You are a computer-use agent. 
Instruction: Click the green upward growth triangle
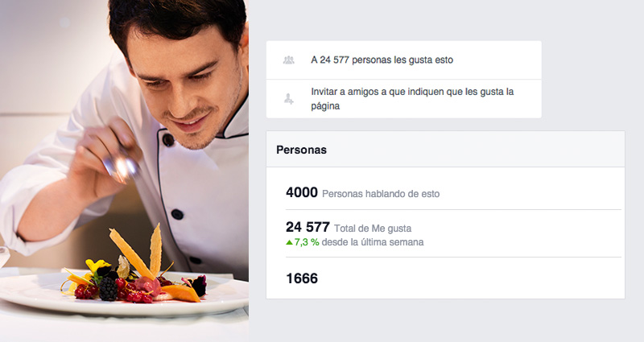pyautogui.click(x=289, y=242)
